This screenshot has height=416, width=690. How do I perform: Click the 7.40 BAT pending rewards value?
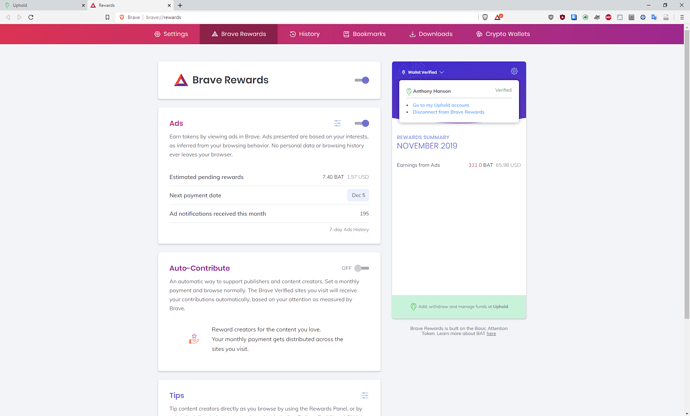point(333,177)
